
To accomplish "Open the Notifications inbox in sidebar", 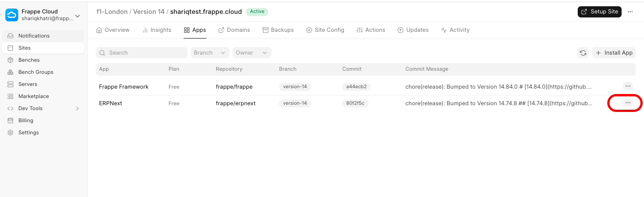I will coord(34,36).
